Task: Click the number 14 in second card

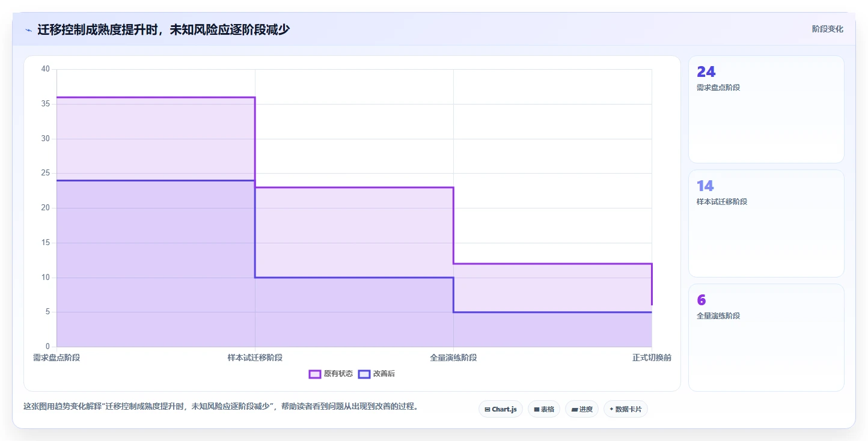Action: tap(705, 186)
